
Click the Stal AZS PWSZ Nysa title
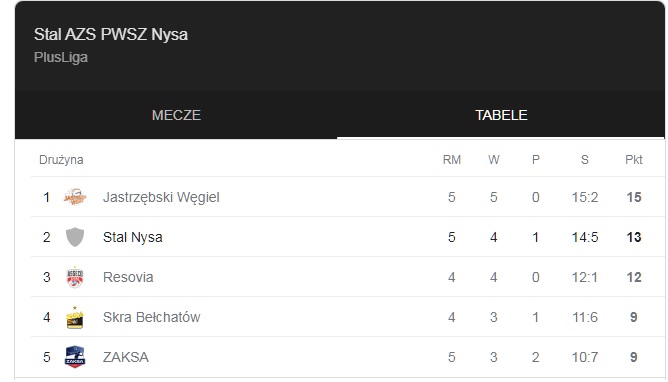coord(111,34)
